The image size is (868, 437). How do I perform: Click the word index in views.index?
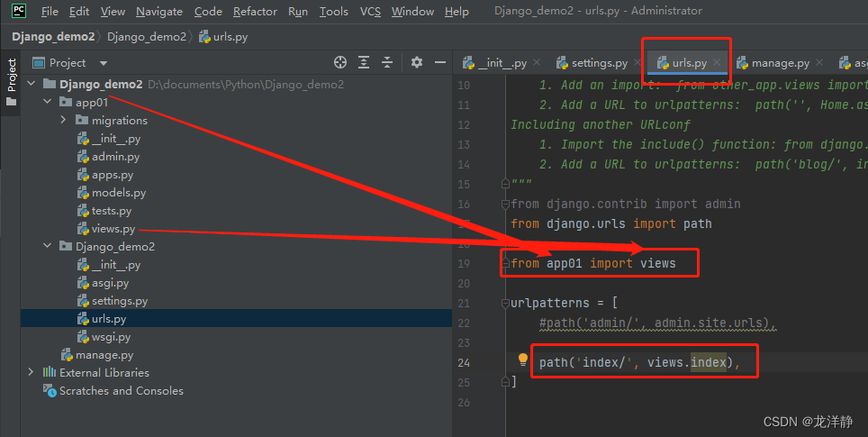click(x=708, y=362)
